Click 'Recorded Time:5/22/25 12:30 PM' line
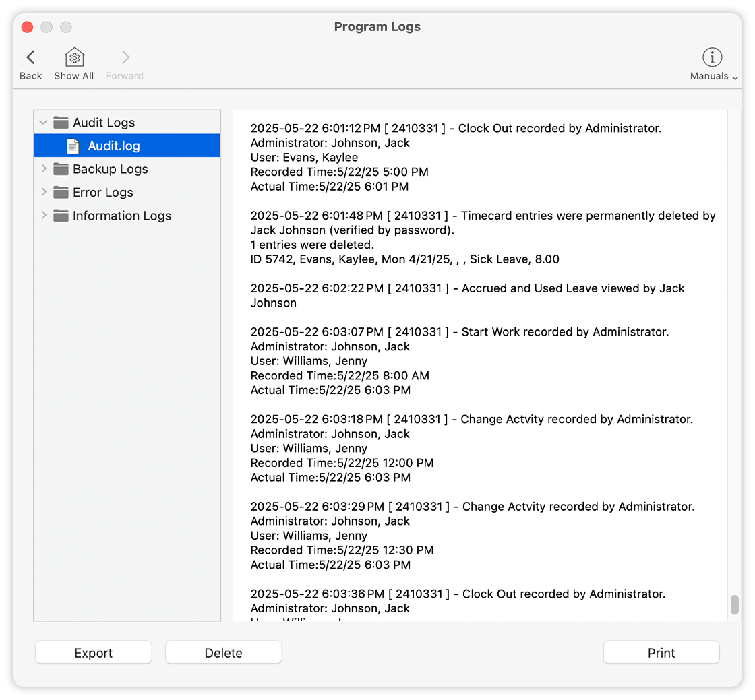Screen dimensions: 755x700 (x=342, y=550)
